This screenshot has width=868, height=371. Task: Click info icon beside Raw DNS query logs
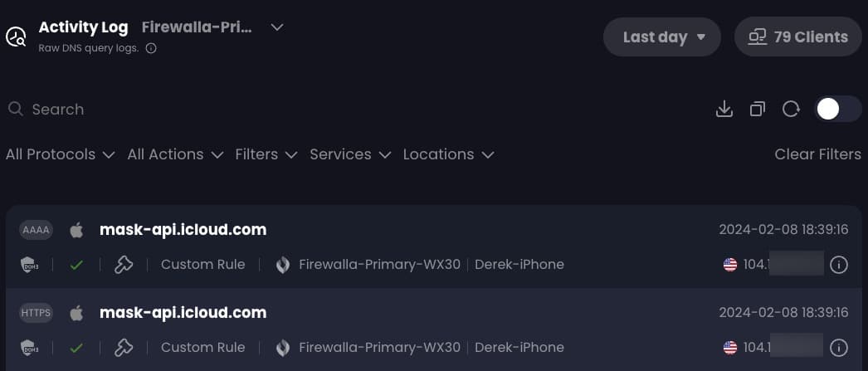pos(150,49)
